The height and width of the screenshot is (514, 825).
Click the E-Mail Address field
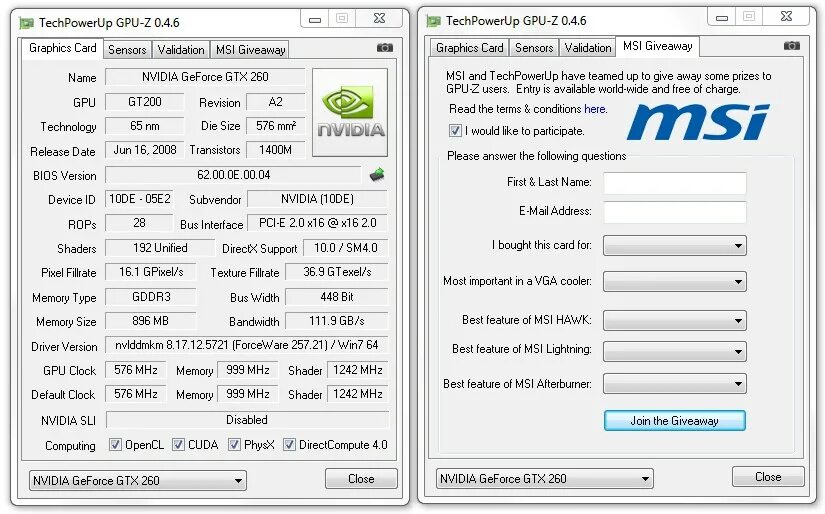(675, 212)
